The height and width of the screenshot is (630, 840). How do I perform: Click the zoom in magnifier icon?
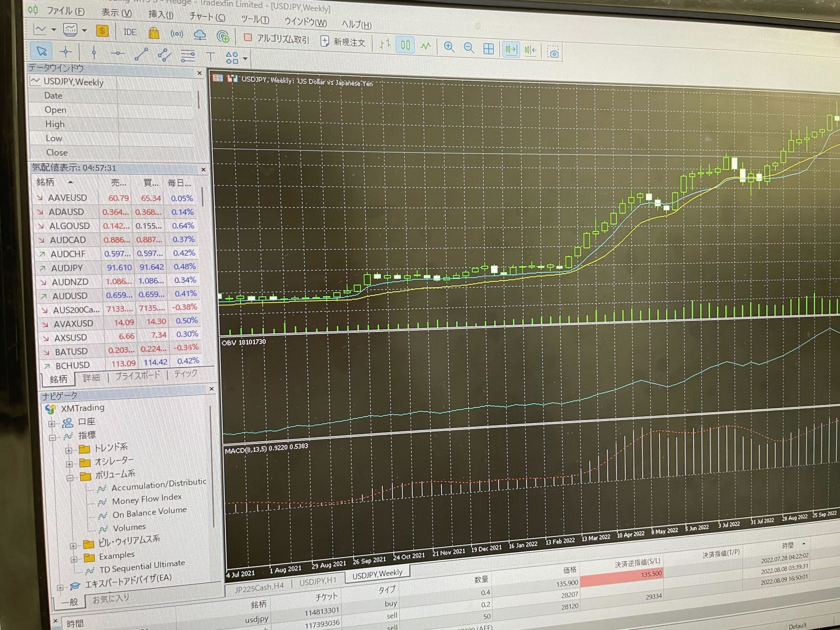[x=449, y=47]
